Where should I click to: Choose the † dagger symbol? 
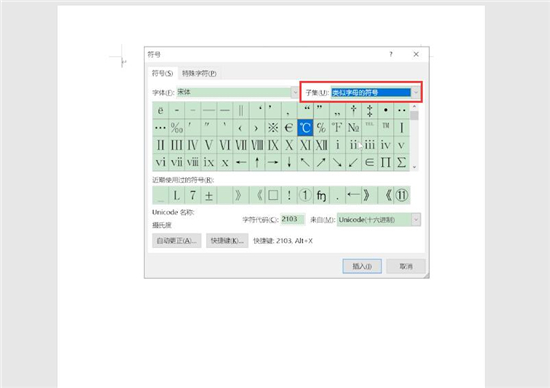(353, 111)
